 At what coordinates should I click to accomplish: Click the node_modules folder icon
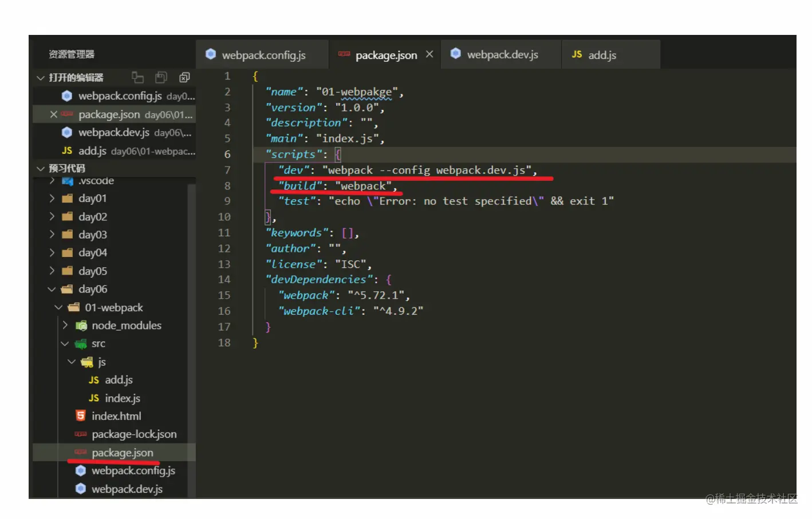point(81,326)
